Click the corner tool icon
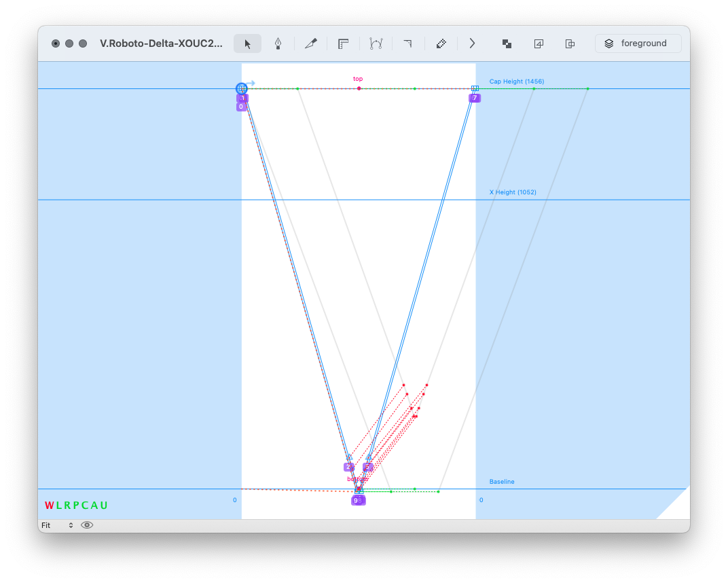This screenshot has height=583, width=728. click(x=407, y=43)
